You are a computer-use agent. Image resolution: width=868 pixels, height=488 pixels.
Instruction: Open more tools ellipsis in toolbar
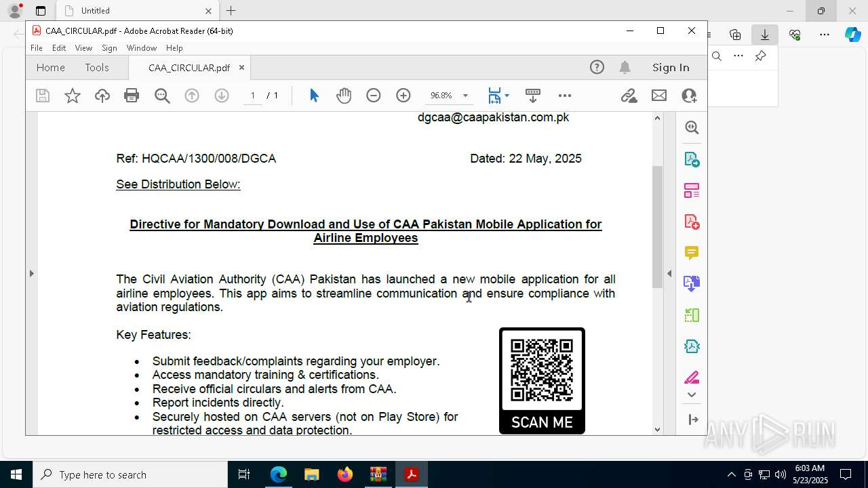point(565,96)
